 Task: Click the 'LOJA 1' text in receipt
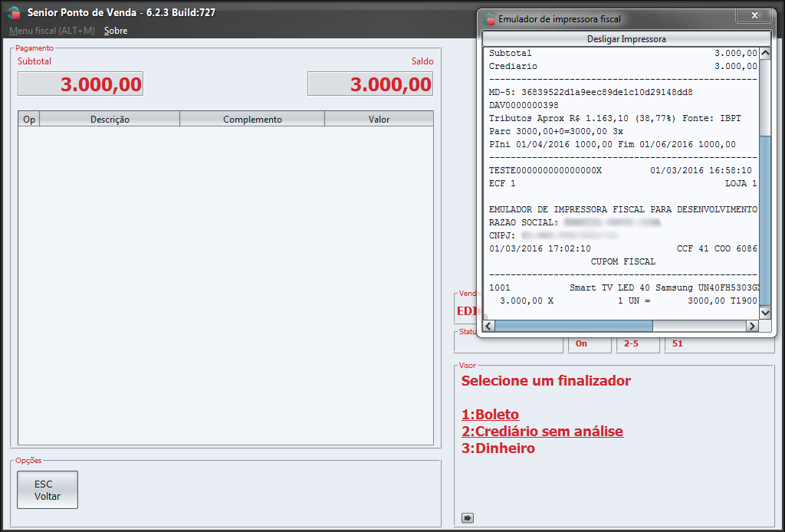pos(741,184)
